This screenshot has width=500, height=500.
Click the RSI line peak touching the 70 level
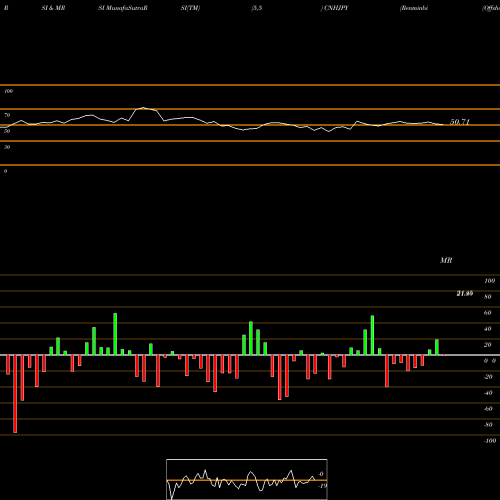tap(143, 108)
